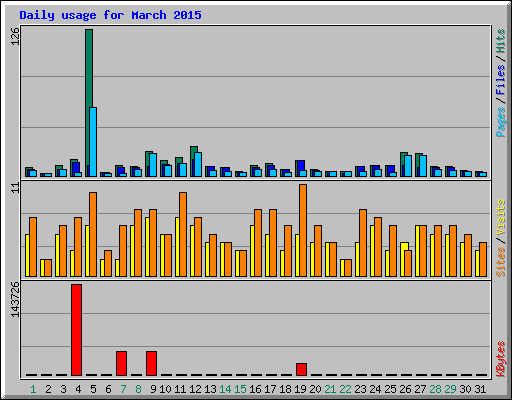Click the orange Visits bar for day 5
Viewport: 512px width, 400px height.
(93, 234)
